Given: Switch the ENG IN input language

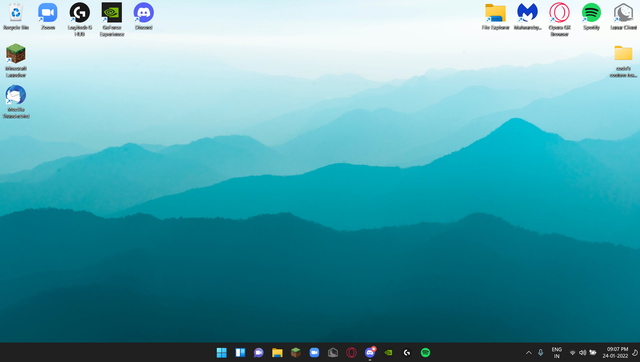Looking at the screenshot, I should (x=556, y=353).
